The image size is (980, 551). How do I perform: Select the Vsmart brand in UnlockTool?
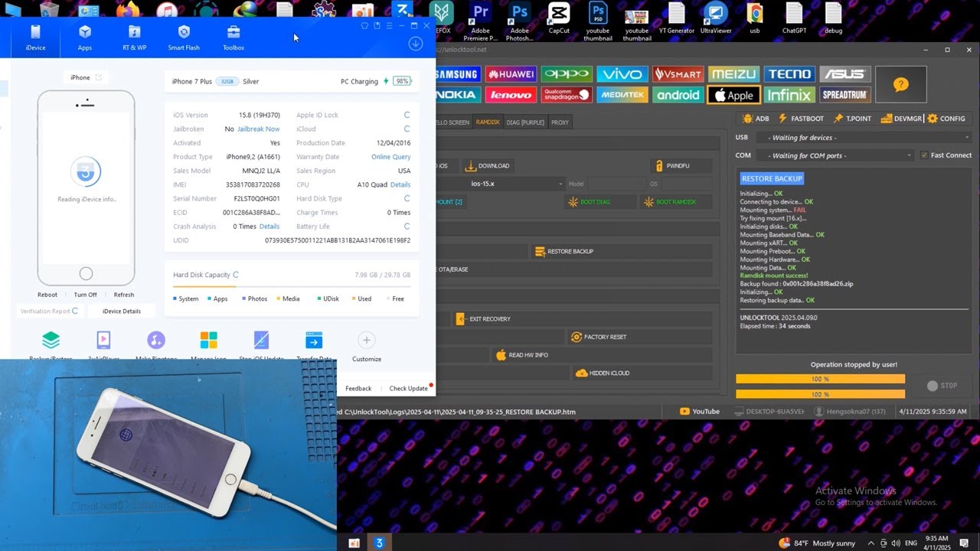tap(678, 74)
